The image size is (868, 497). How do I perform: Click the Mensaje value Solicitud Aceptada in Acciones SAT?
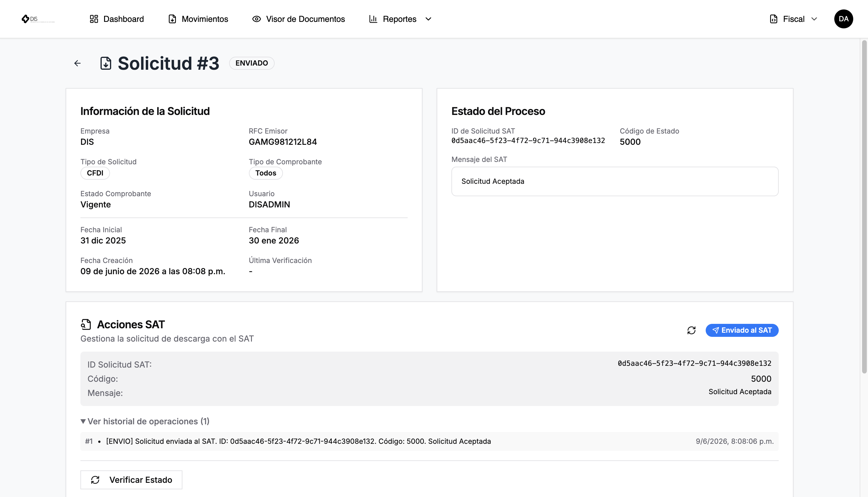(x=740, y=392)
